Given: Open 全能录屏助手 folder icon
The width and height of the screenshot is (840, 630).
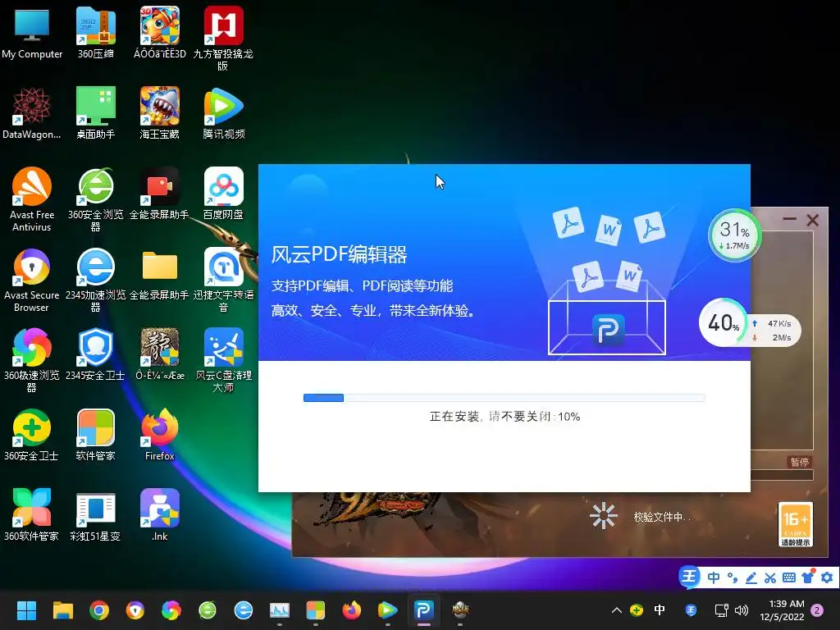Looking at the screenshot, I should pos(160,274).
